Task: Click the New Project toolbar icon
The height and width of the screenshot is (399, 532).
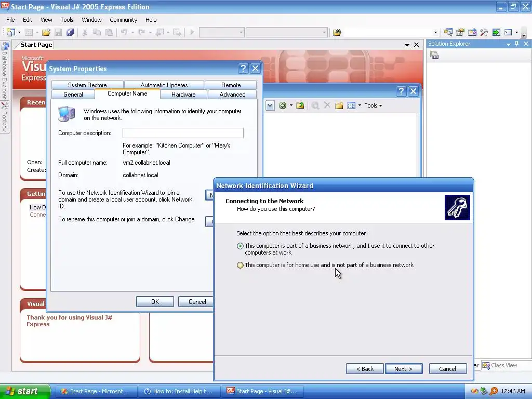Action: point(11,32)
